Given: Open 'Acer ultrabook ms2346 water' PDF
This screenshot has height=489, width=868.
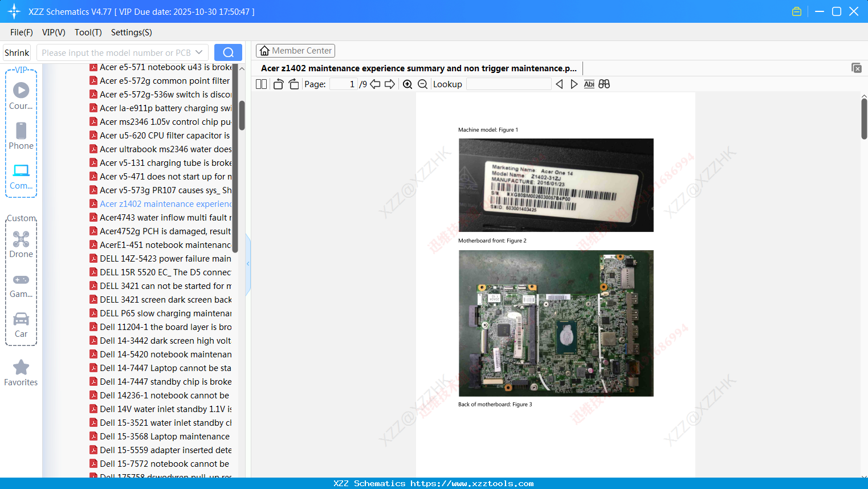Looking at the screenshot, I should (161, 149).
